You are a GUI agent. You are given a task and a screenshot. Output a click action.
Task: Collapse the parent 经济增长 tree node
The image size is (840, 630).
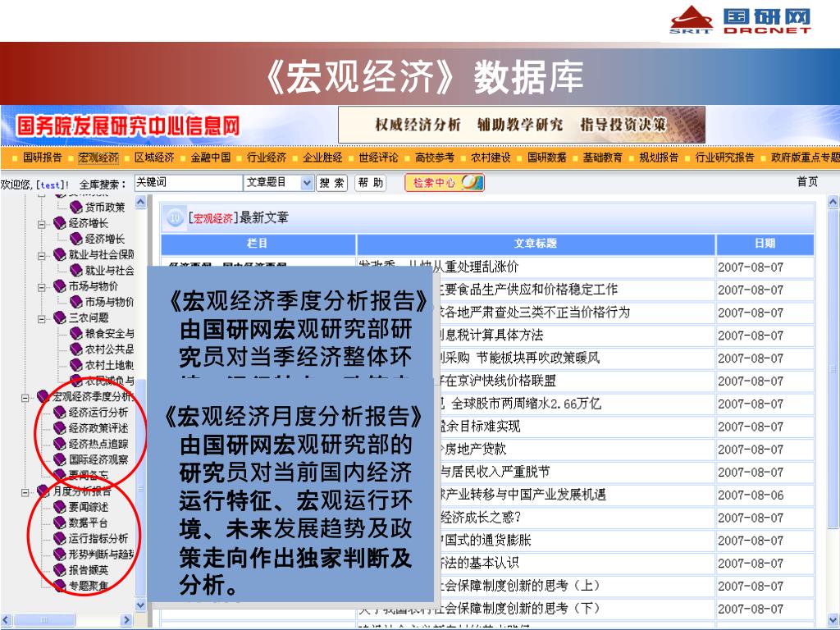click(41, 224)
